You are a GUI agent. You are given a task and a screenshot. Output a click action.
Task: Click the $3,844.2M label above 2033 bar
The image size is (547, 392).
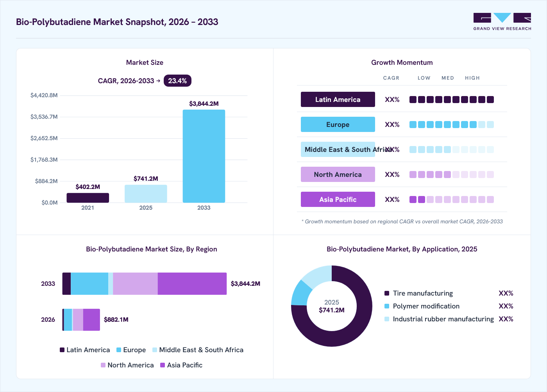pos(204,104)
